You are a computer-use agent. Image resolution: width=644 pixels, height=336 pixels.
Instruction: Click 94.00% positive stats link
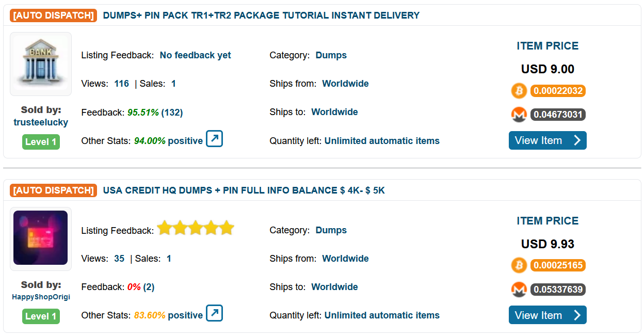click(x=169, y=141)
